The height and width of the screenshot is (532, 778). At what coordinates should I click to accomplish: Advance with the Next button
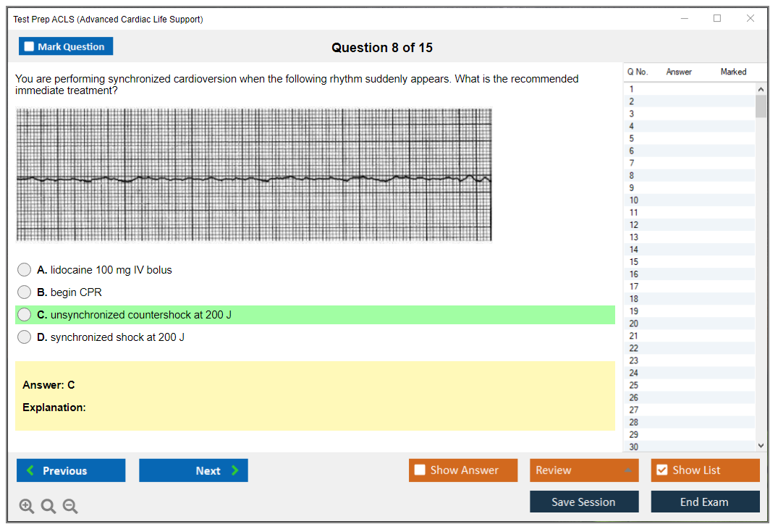coord(193,470)
